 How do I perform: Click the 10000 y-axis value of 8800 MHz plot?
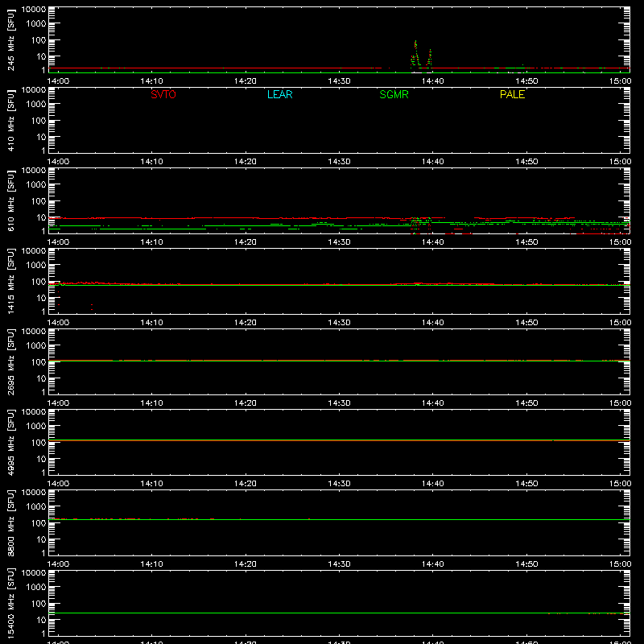coord(34,493)
